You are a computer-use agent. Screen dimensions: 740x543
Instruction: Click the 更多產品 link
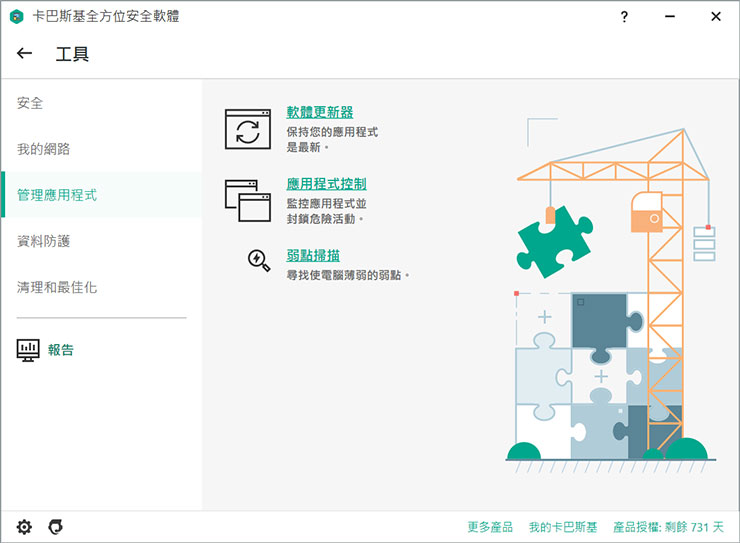(x=490, y=527)
